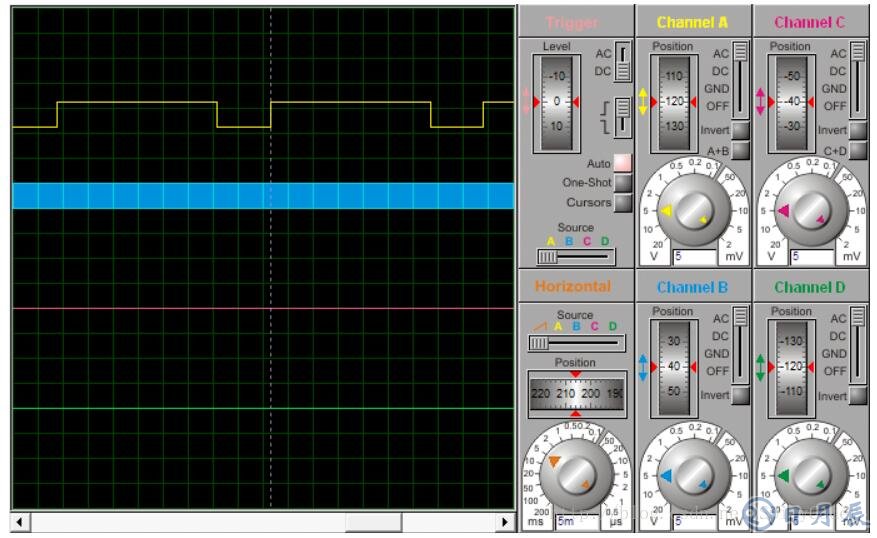
Task: Click the Horizontal Source selector slider
Action: coord(574,343)
